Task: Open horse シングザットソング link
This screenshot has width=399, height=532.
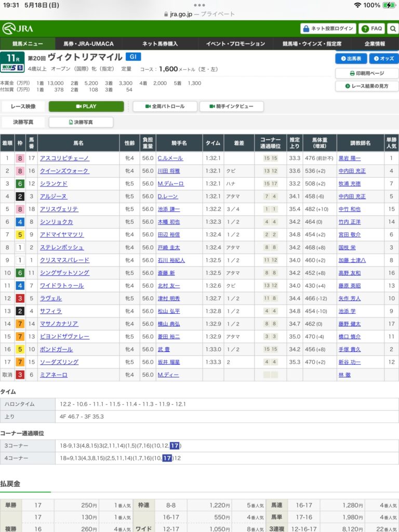Action: click(x=64, y=273)
